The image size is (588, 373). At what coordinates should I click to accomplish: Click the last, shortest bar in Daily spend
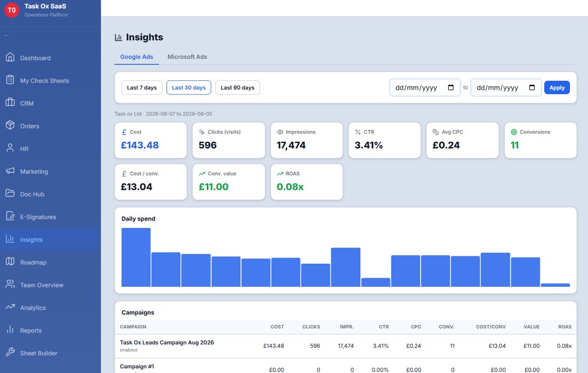555,285
